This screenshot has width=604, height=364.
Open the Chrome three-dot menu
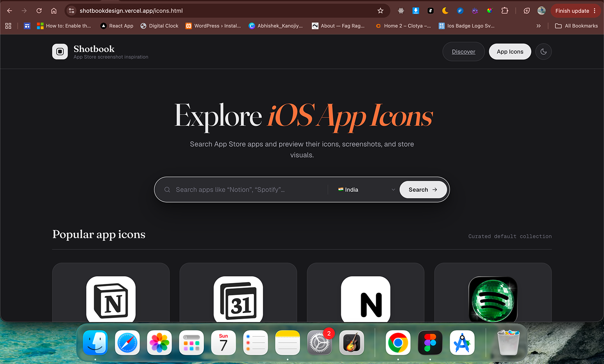coord(595,11)
